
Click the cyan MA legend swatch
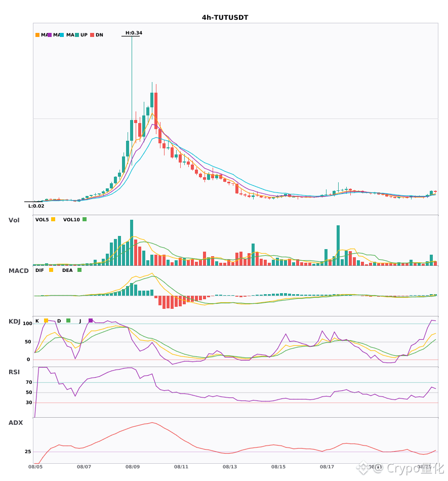62,35
